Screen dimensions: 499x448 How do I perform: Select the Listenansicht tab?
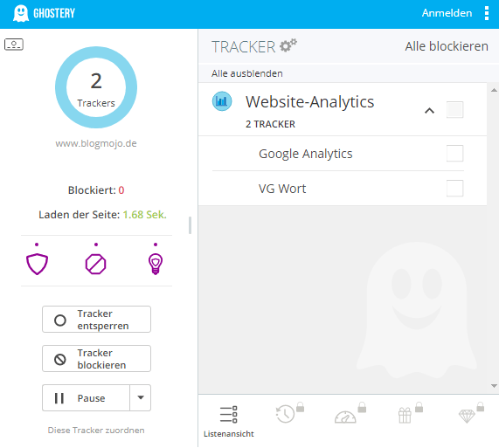click(x=228, y=421)
